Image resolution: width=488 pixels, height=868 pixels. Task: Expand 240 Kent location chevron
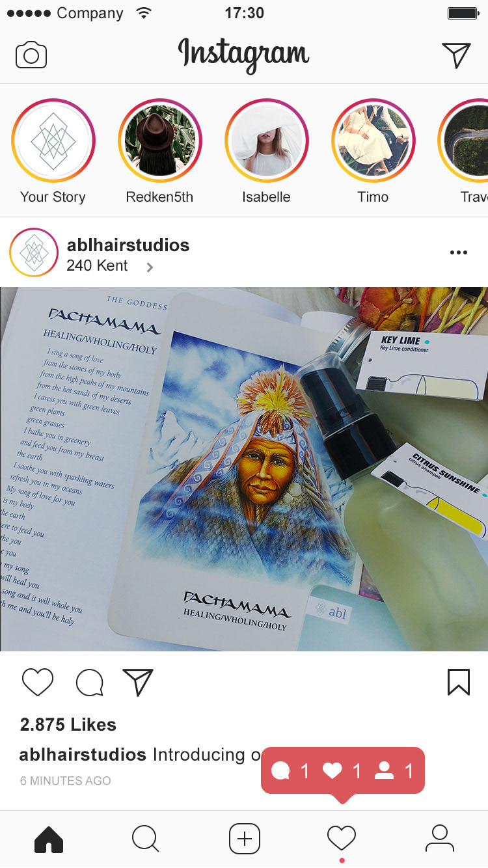tap(150, 267)
